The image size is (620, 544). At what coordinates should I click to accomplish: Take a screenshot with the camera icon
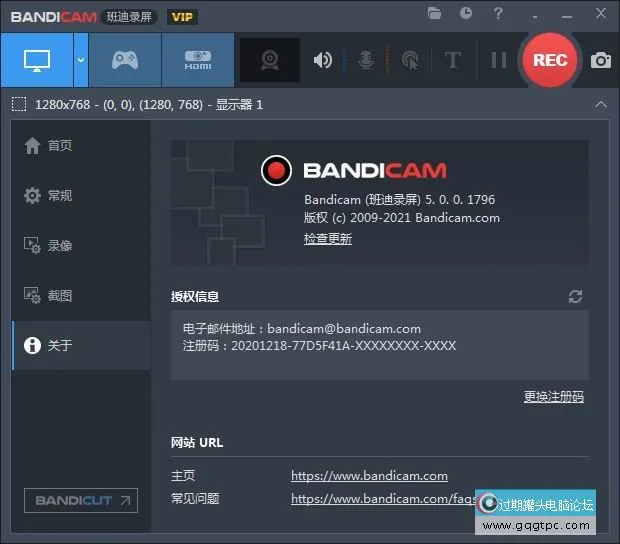(x=601, y=60)
